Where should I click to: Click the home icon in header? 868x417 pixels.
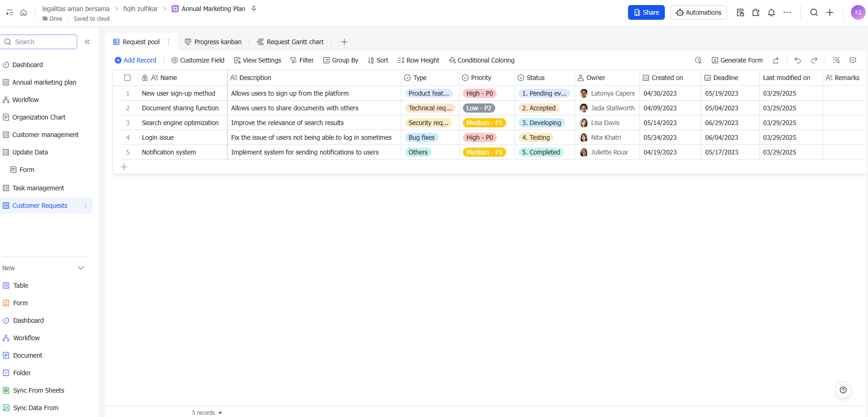click(23, 12)
